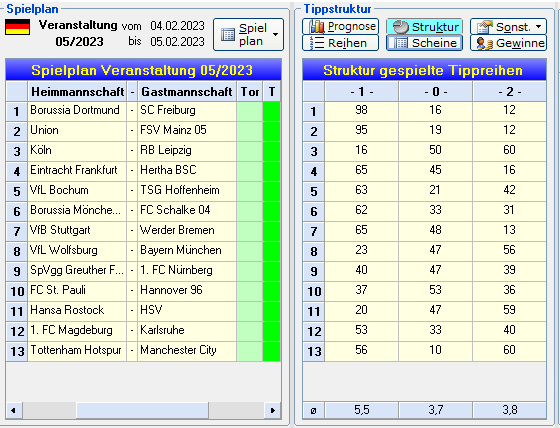Viewport: 560px width, 428px height.
Task: Click the - 0 - column header
Action: [436, 92]
